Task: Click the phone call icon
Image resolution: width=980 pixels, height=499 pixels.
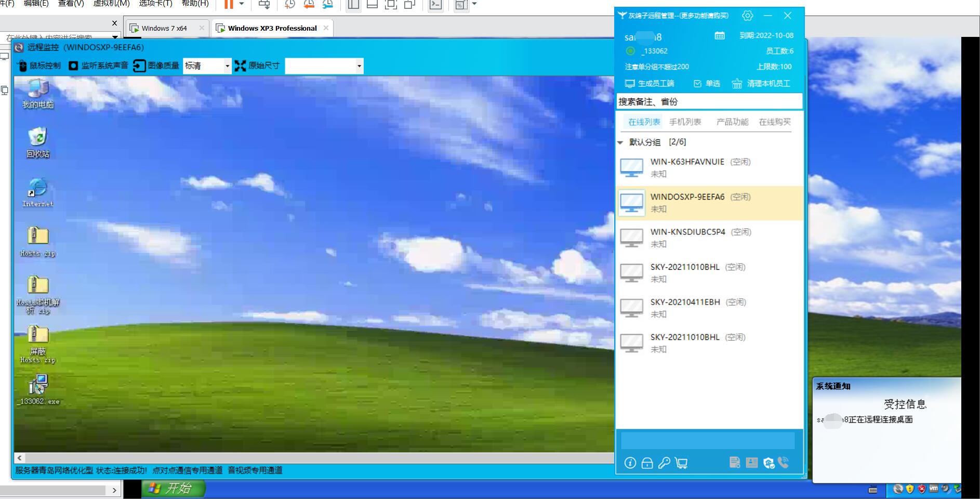Action: [784, 463]
